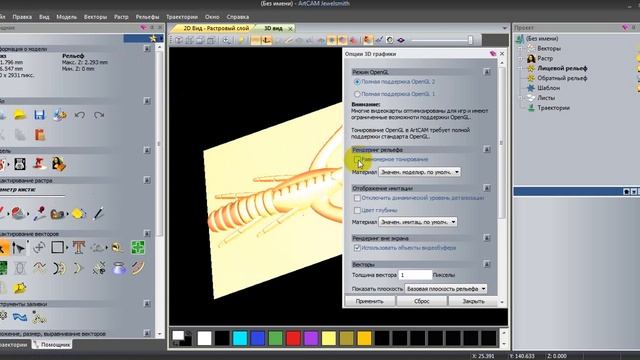Click the blue floppy disk Save icon
The width and height of the screenshot is (640, 360).
pyautogui.click(x=40, y=115)
